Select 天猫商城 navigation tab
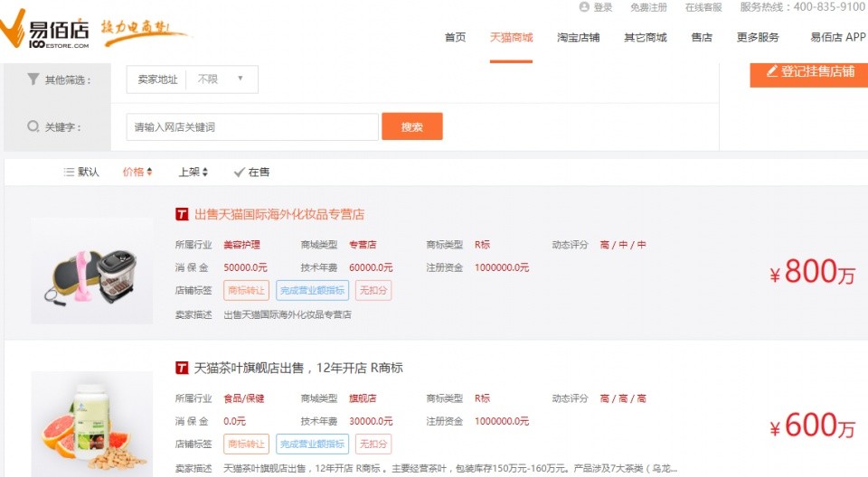The image size is (868, 477). pyautogui.click(x=511, y=38)
